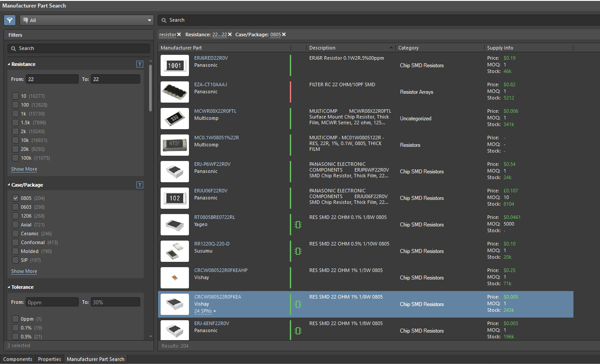Click component model icon for RT0805BRE0722RL

(x=298, y=225)
